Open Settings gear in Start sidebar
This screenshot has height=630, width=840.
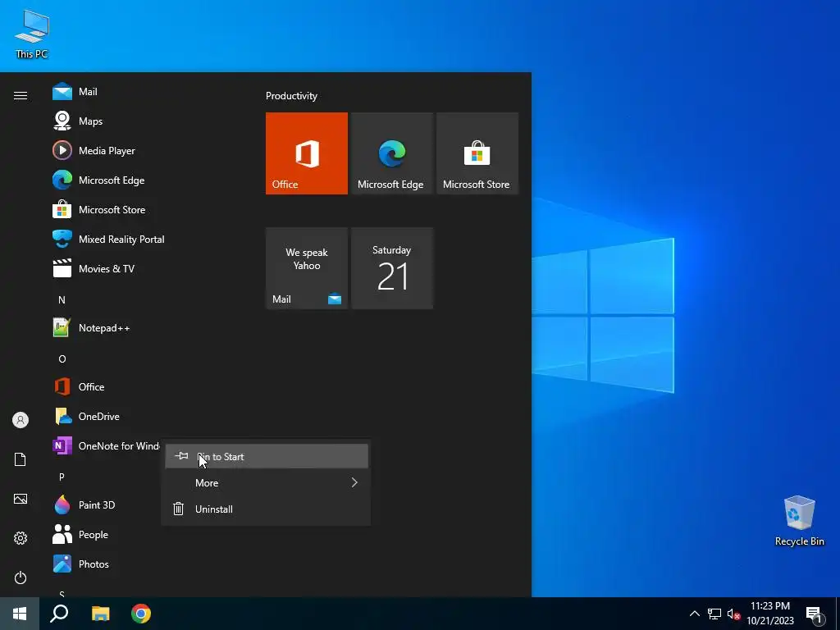pos(21,538)
